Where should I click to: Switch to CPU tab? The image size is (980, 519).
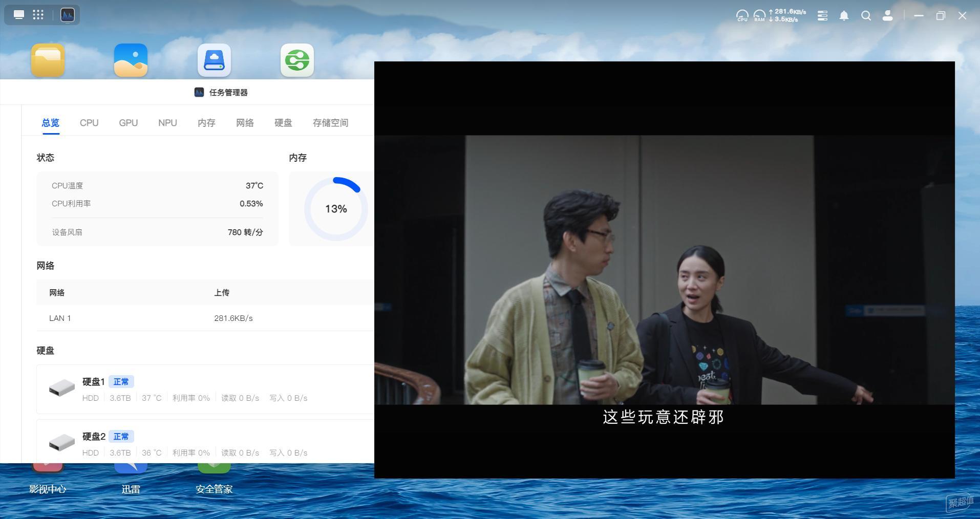click(89, 123)
